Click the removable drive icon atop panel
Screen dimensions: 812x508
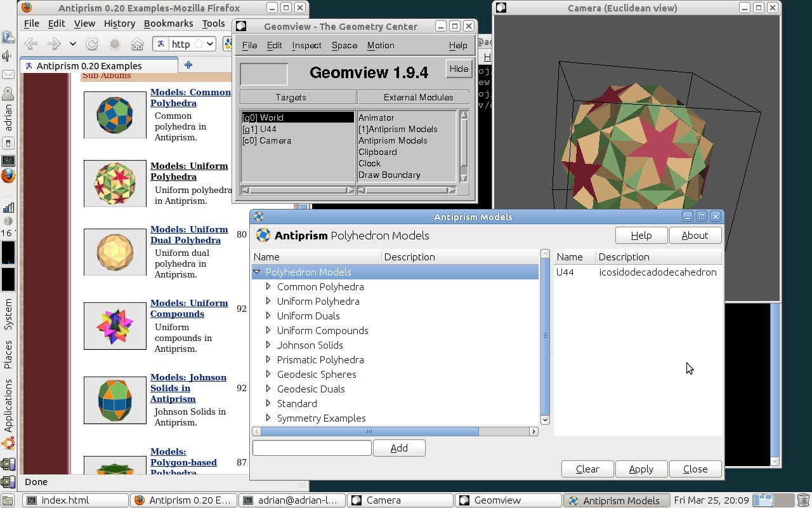[8, 38]
